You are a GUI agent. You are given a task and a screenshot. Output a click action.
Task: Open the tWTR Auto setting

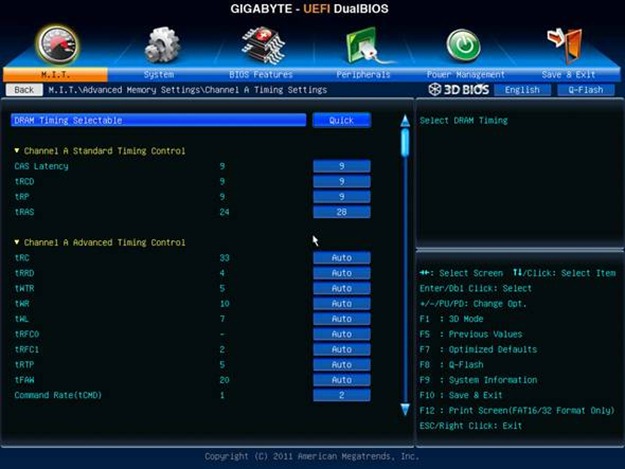coord(342,288)
